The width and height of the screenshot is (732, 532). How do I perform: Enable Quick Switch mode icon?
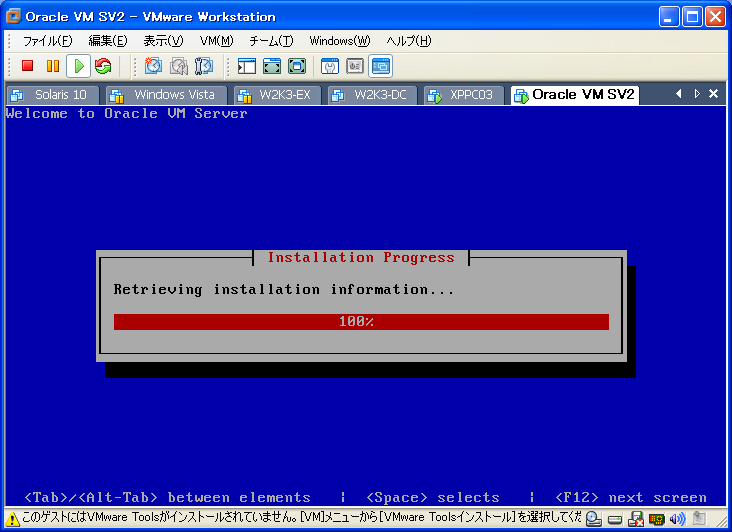click(x=297, y=66)
